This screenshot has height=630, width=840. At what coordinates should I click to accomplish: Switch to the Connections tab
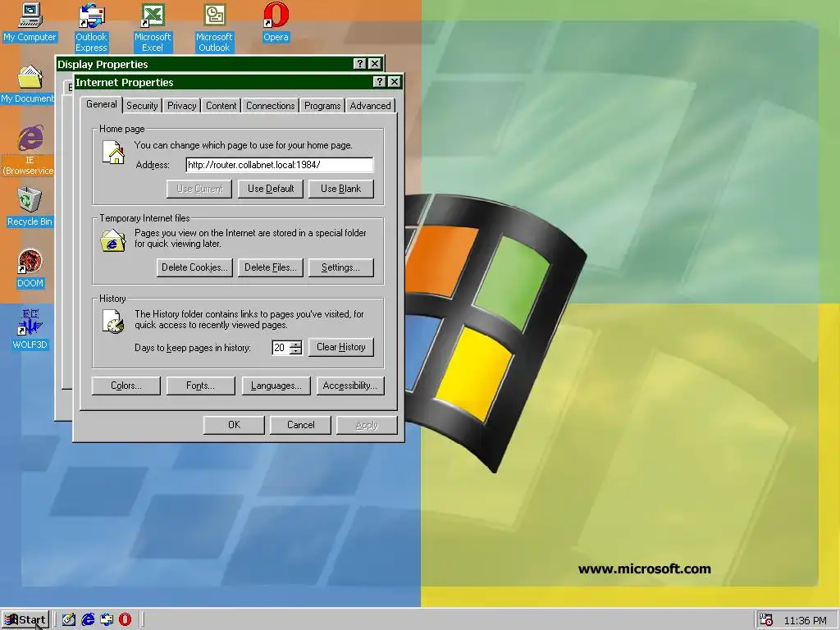[x=271, y=106]
